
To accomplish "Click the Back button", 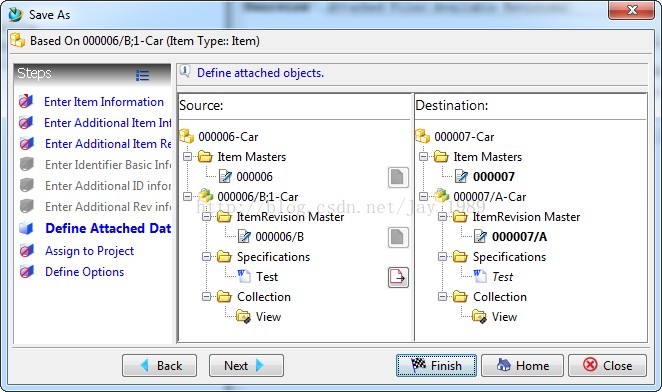I will coord(160,365).
